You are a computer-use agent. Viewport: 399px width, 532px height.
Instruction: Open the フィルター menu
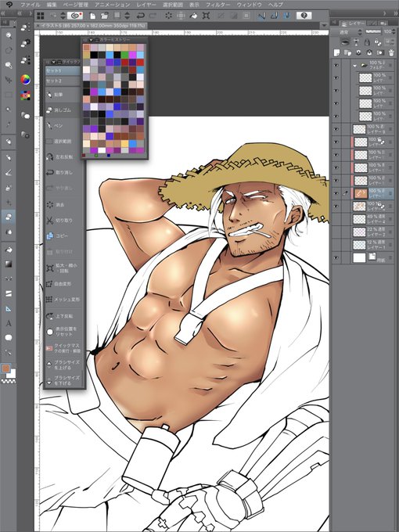click(217, 5)
